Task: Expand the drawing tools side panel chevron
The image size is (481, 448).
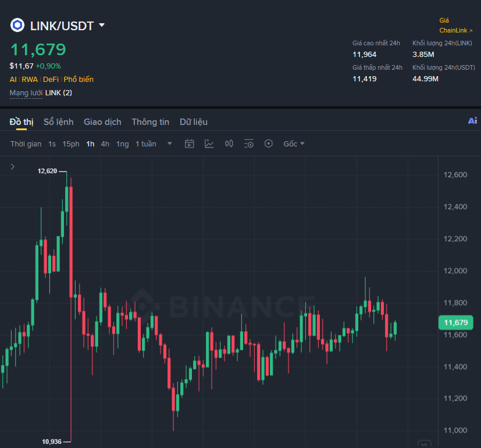Action: click(x=13, y=167)
